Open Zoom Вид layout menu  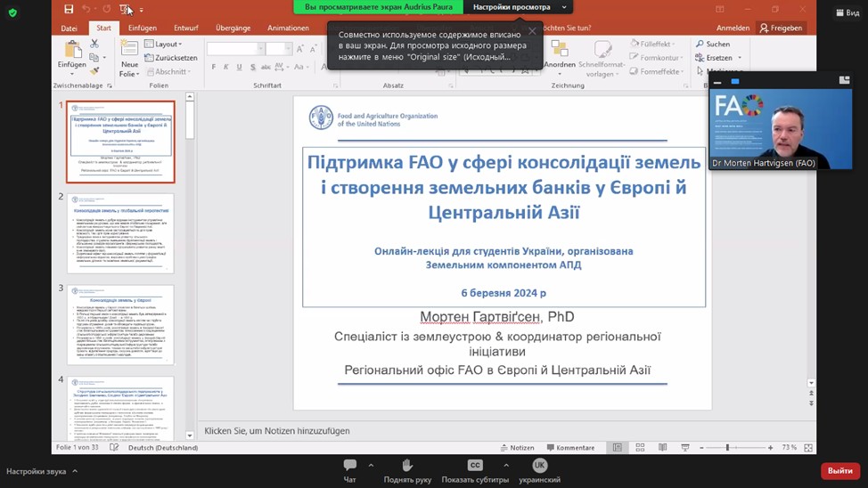click(848, 12)
